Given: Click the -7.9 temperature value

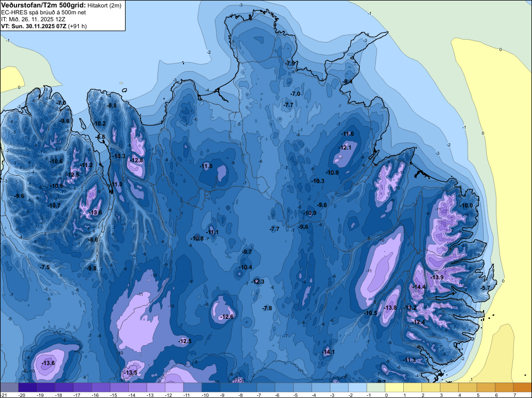Looking at the screenshot, I should 290,63.
